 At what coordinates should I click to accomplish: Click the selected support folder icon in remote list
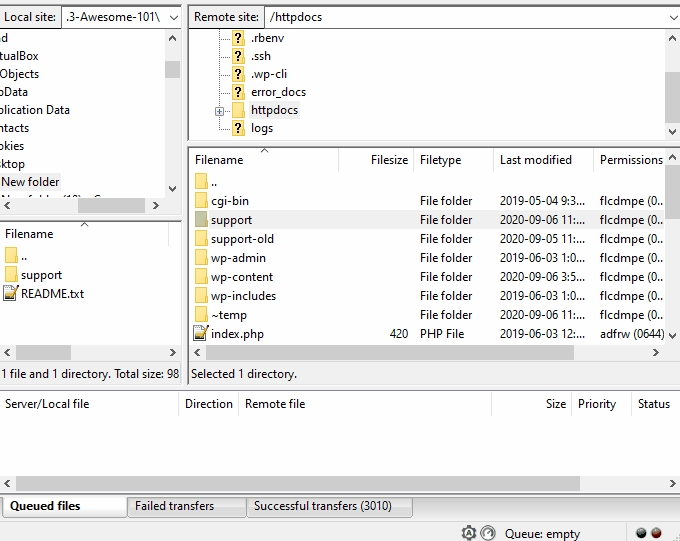201,220
